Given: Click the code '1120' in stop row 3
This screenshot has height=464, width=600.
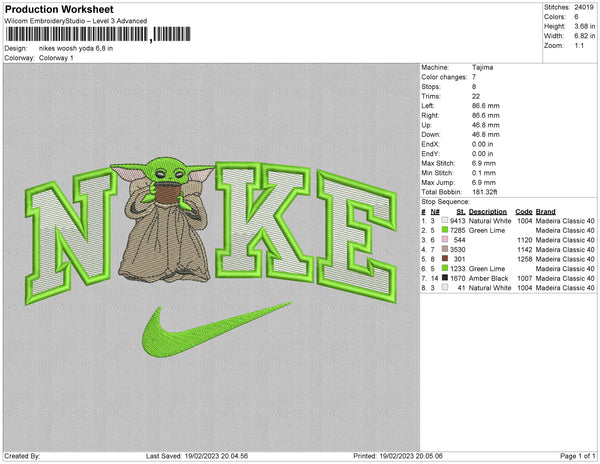Looking at the screenshot, I should (525, 240).
